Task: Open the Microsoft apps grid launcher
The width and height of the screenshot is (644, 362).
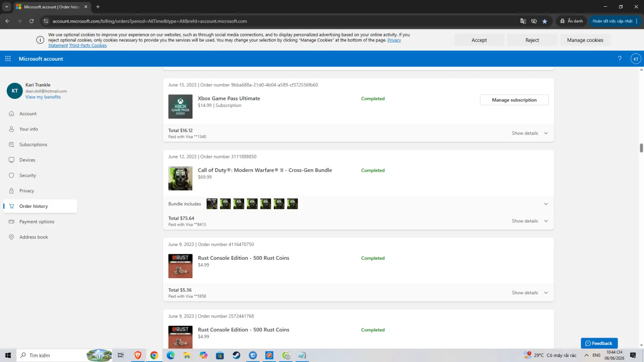Action: pos(8,59)
